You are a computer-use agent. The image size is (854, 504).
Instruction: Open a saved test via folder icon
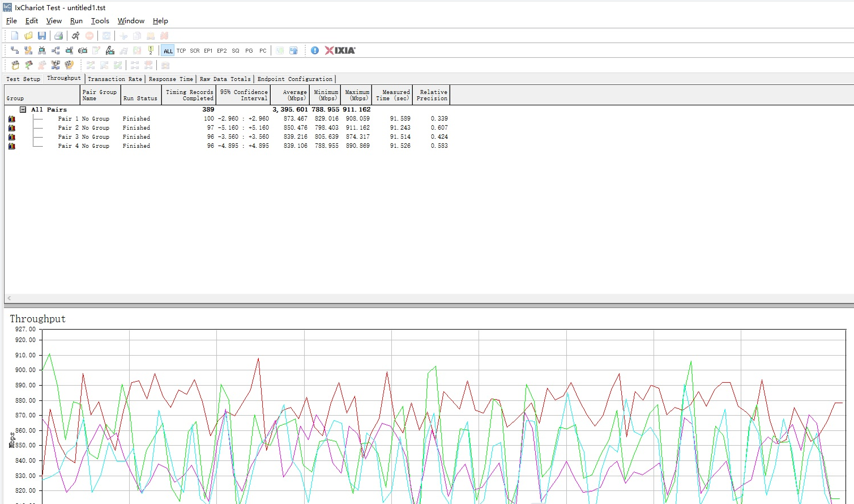[x=28, y=36]
